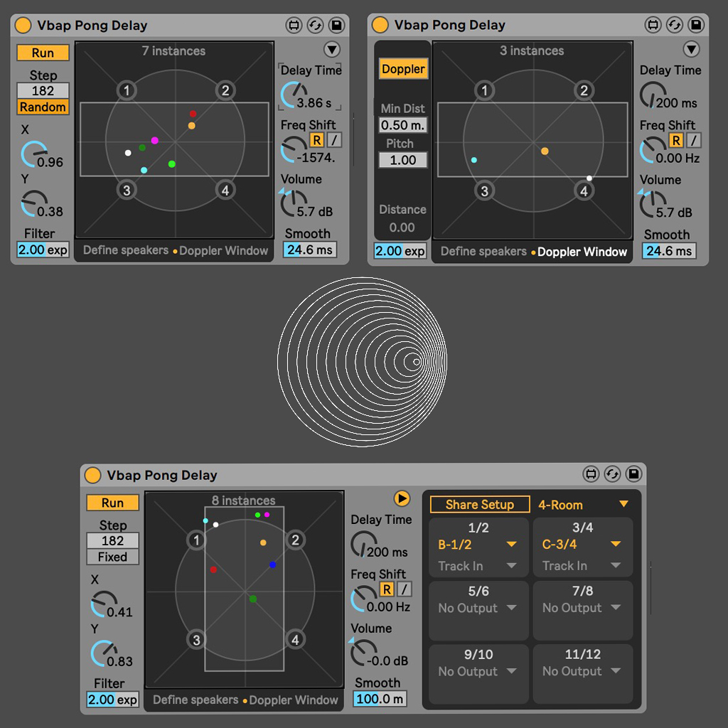Toggle the Run button on top-left device
Viewport: 728px width, 728px height.
[43, 53]
